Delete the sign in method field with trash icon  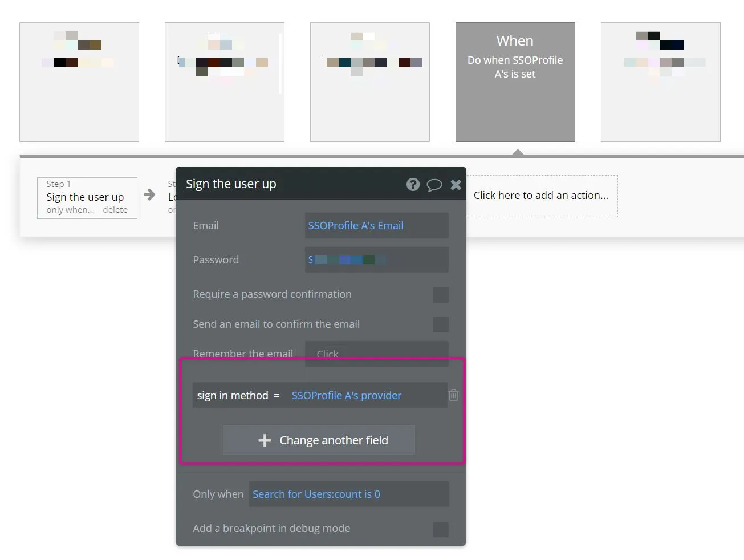453,395
